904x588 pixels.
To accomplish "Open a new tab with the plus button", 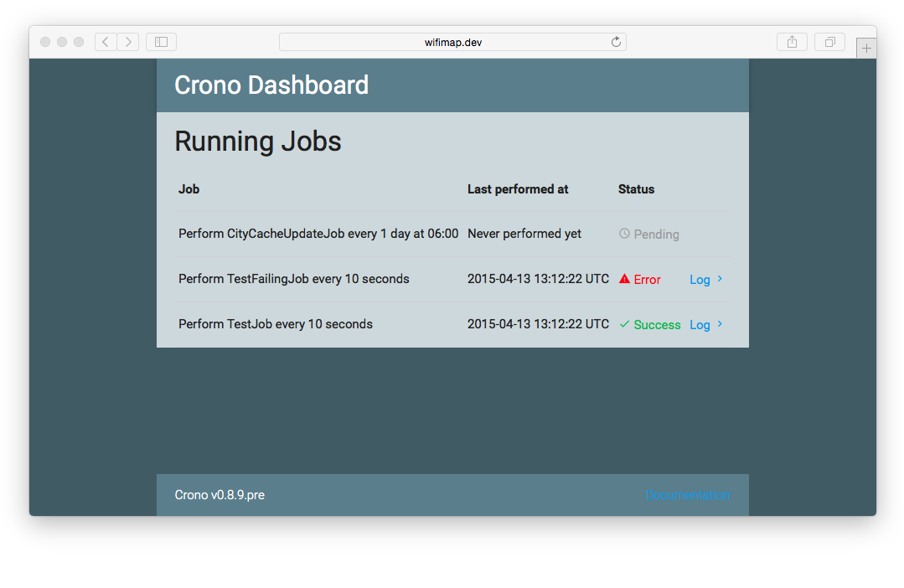I will point(866,49).
